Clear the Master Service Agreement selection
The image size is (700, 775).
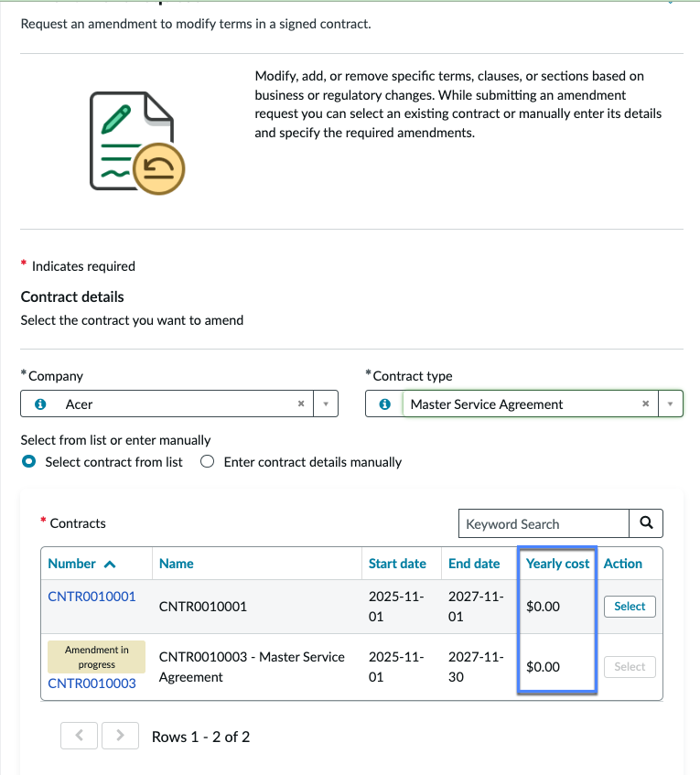tap(646, 404)
